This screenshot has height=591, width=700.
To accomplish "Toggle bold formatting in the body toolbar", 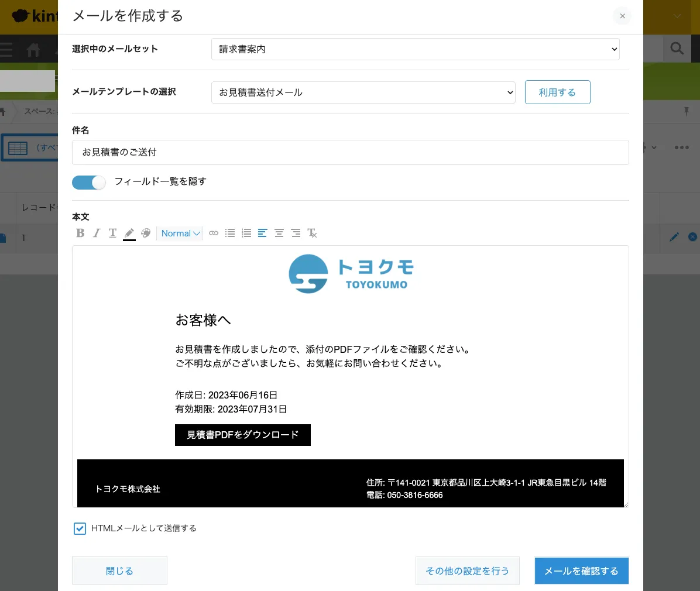I will coord(81,233).
